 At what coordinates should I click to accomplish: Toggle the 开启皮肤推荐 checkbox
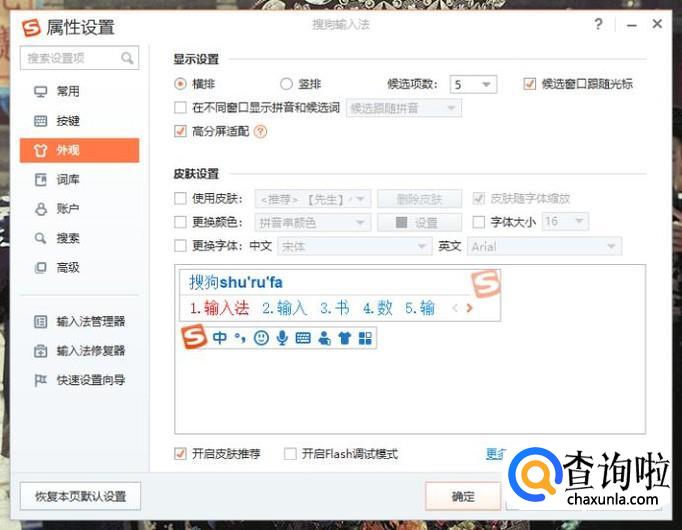pos(181,453)
